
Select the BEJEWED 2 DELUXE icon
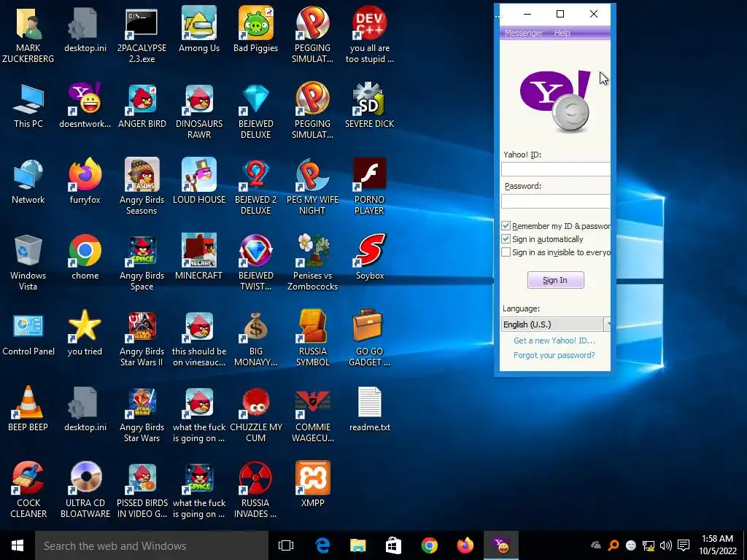[256, 186]
